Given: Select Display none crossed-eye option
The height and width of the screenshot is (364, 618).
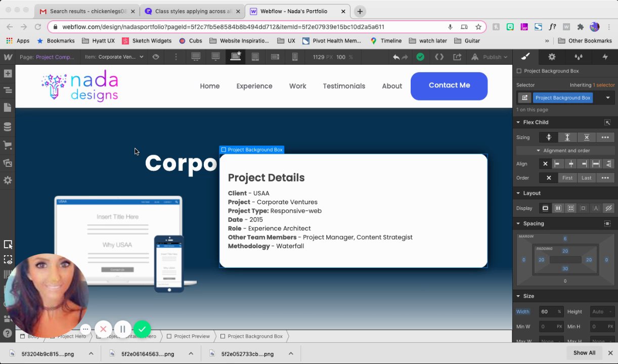Looking at the screenshot, I should coord(608,208).
